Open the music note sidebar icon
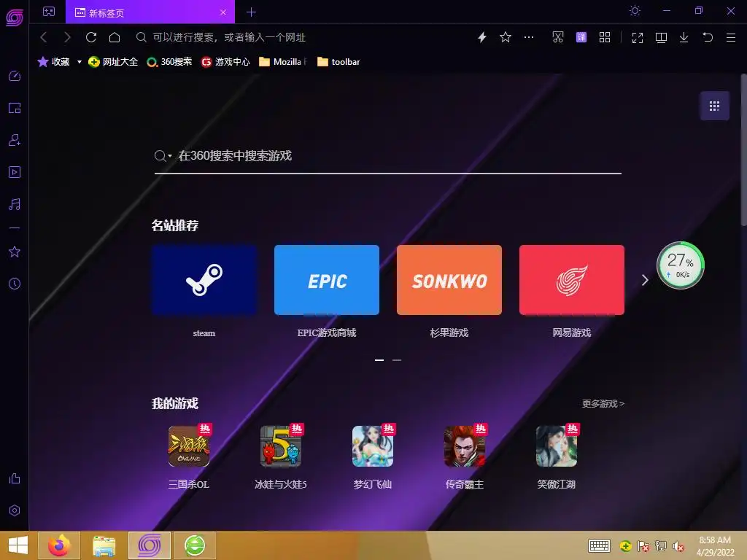747x560 pixels. point(15,204)
